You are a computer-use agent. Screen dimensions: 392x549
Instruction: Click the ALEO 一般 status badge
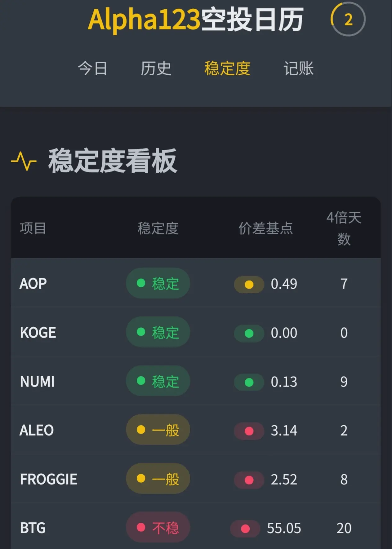[158, 430]
